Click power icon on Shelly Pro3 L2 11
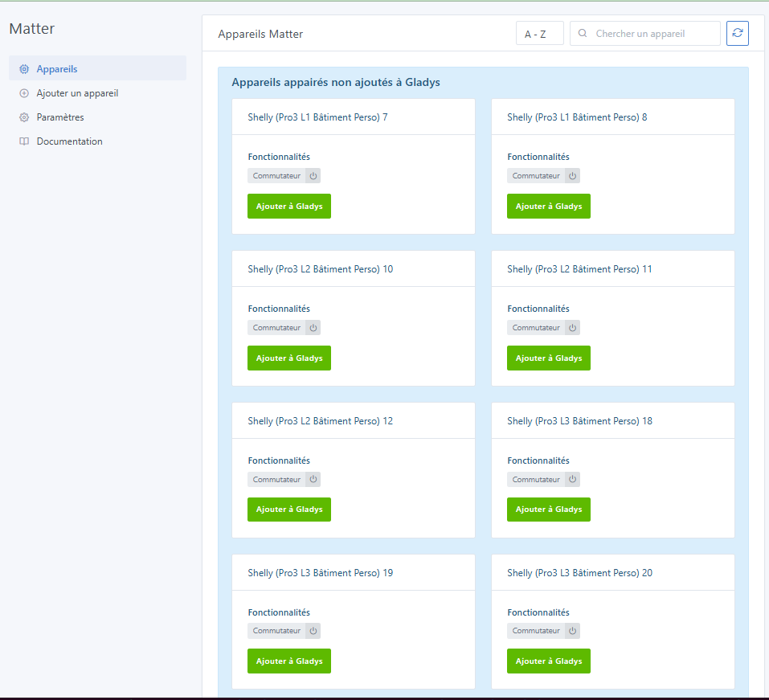 (572, 328)
